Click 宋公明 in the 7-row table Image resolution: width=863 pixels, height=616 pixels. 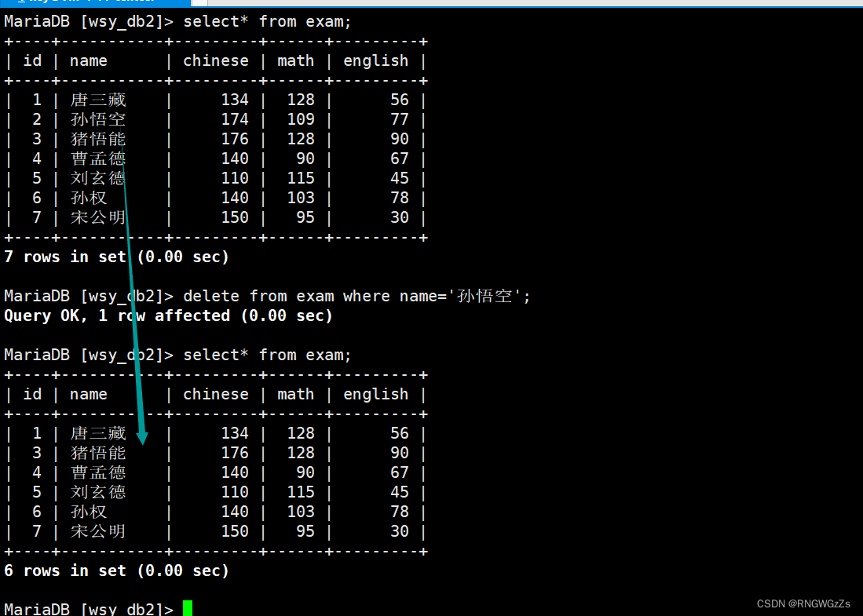pos(98,217)
